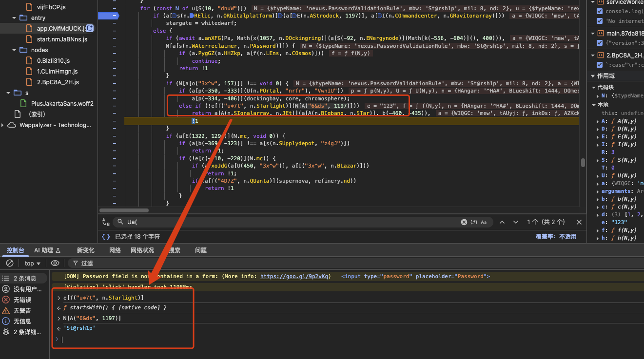
Task: Uncheck the console.log breakpoint checkbox
Action: point(600,11)
